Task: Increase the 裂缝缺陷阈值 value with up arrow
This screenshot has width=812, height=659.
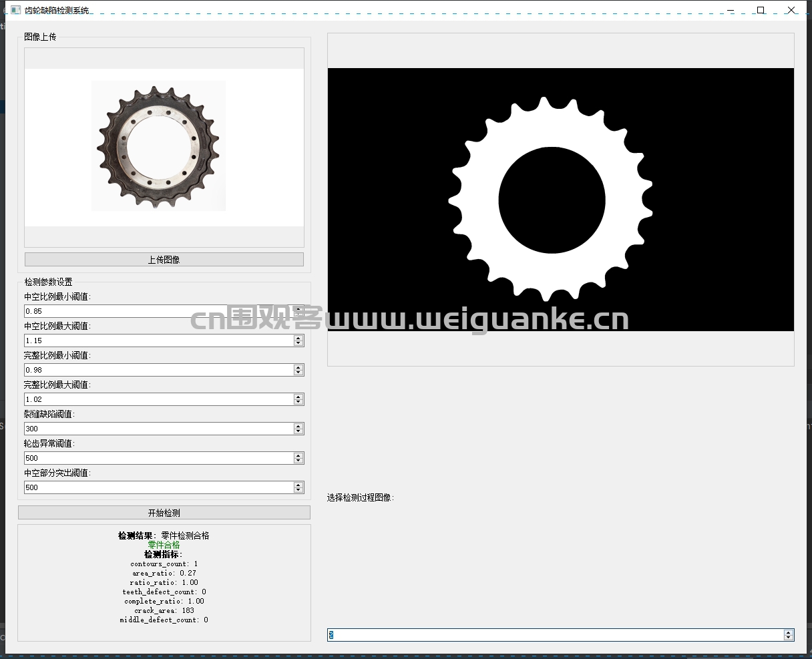Action: click(x=298, y=426)
